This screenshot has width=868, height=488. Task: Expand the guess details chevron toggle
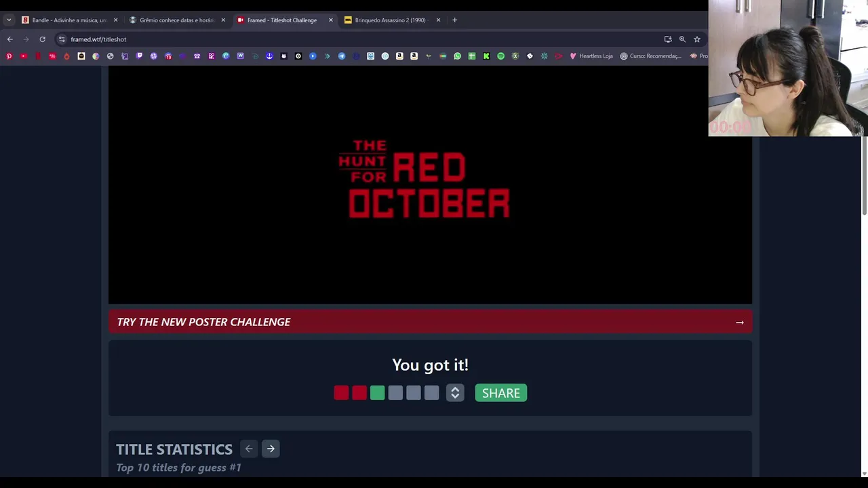(455, 393)
